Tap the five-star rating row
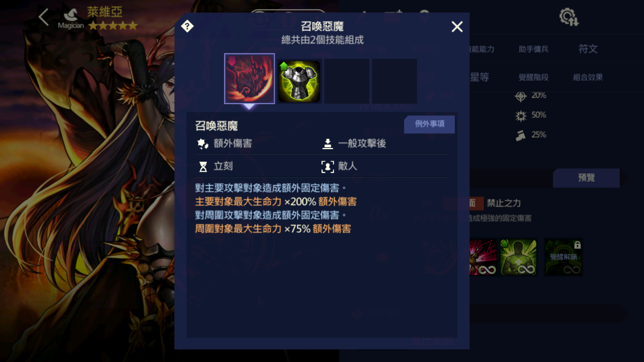 tap(112, 26)
